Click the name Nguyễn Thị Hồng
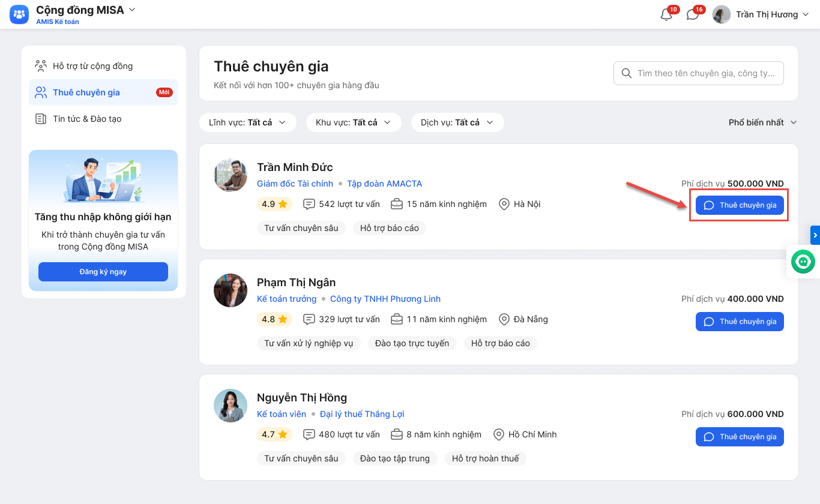Viewport: 820px width, 504px height. pyautogui.click(x=302, y=397)
